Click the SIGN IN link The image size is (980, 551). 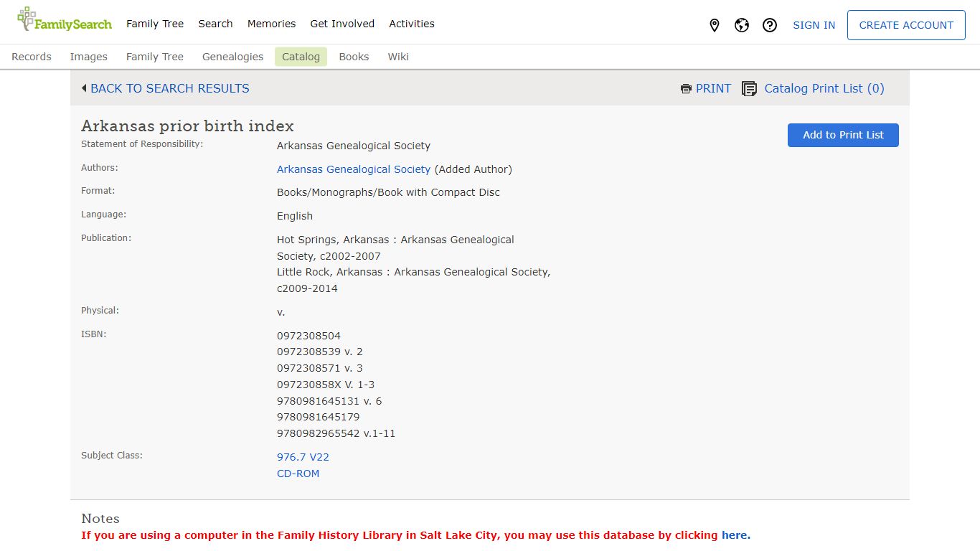(x=814, y=25)
